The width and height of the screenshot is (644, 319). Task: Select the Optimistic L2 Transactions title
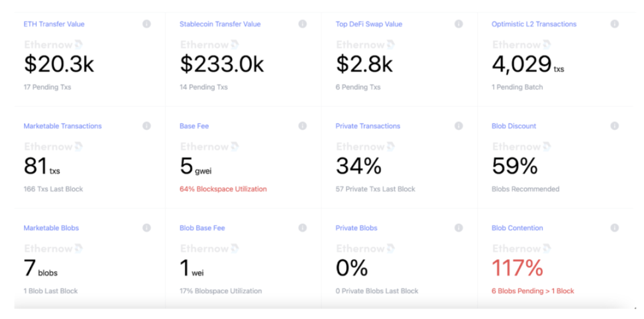534,24
